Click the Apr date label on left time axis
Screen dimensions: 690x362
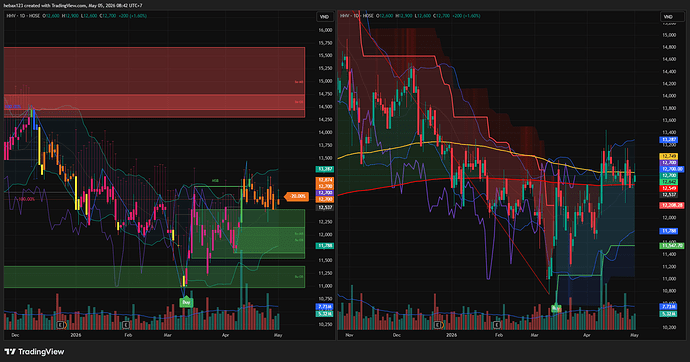[x=225, y=335]
